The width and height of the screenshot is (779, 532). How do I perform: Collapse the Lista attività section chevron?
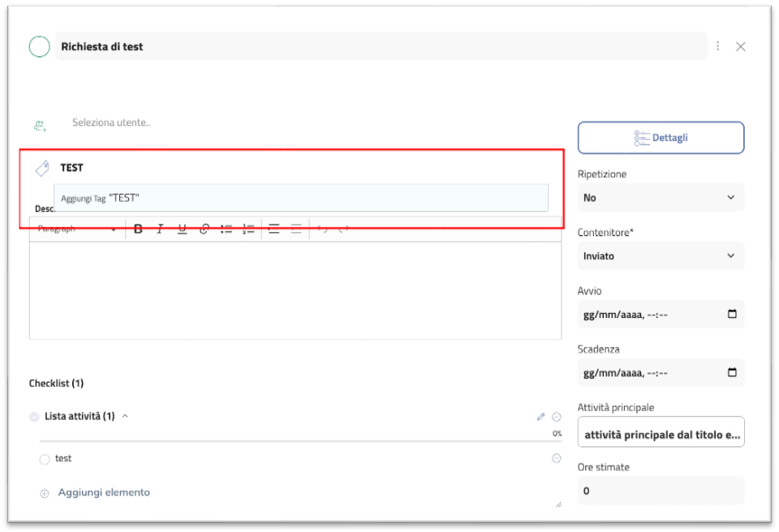pyautogui.click(x=125, y=416)
